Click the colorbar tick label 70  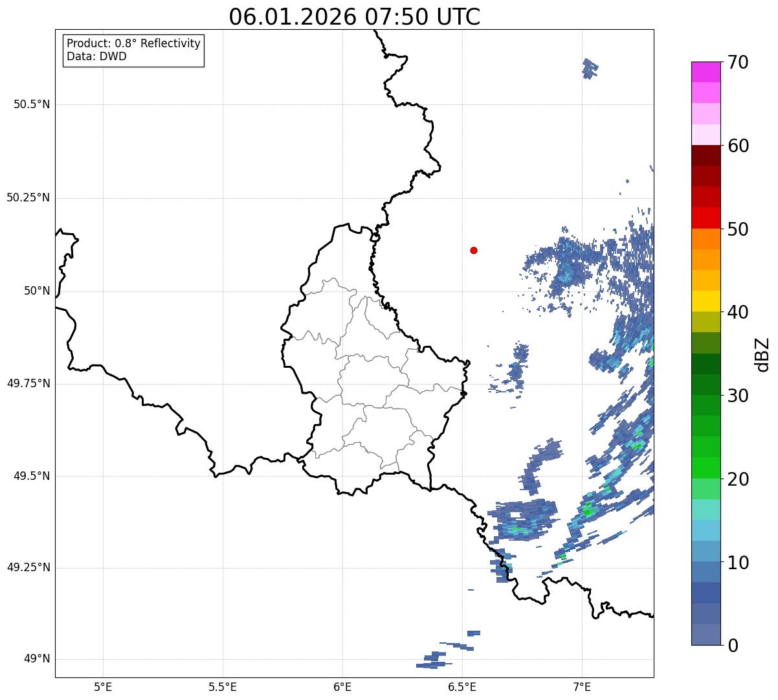click(738, 62)
